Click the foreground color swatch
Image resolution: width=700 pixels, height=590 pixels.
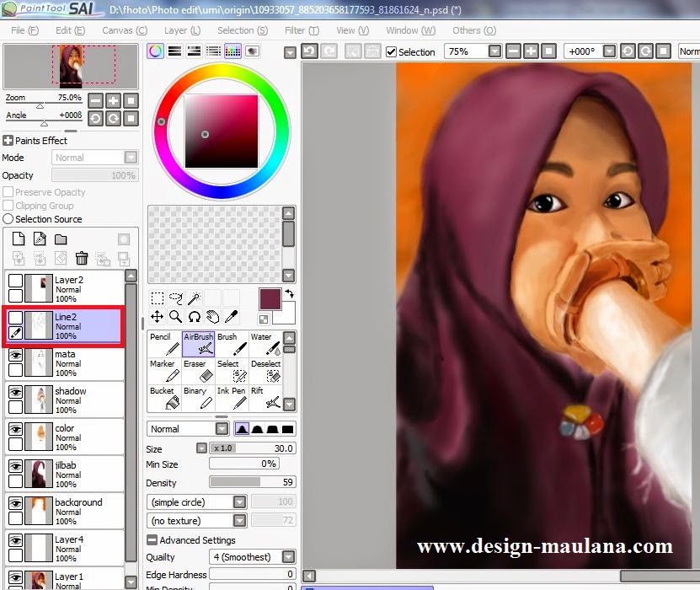tap(270, 299)
